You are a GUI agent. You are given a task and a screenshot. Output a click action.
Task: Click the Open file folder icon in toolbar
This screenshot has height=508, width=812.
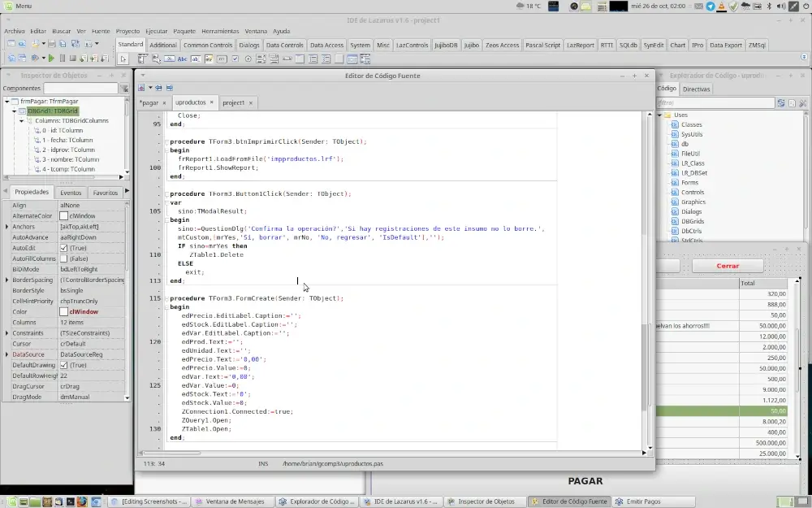(36, 44)
